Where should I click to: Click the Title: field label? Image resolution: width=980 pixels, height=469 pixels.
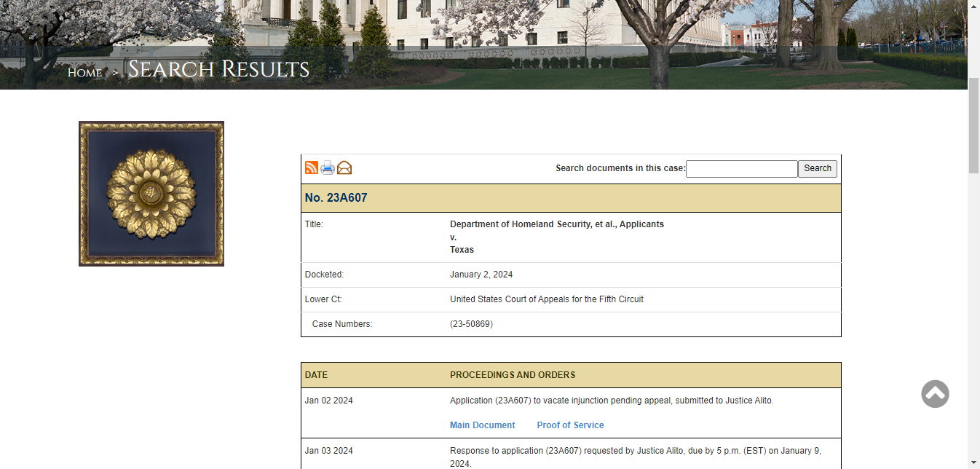pos(314,224)
